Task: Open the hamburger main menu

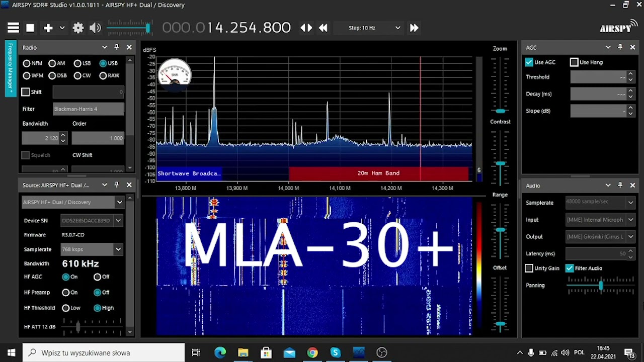Action: click(x=13, y=28)
